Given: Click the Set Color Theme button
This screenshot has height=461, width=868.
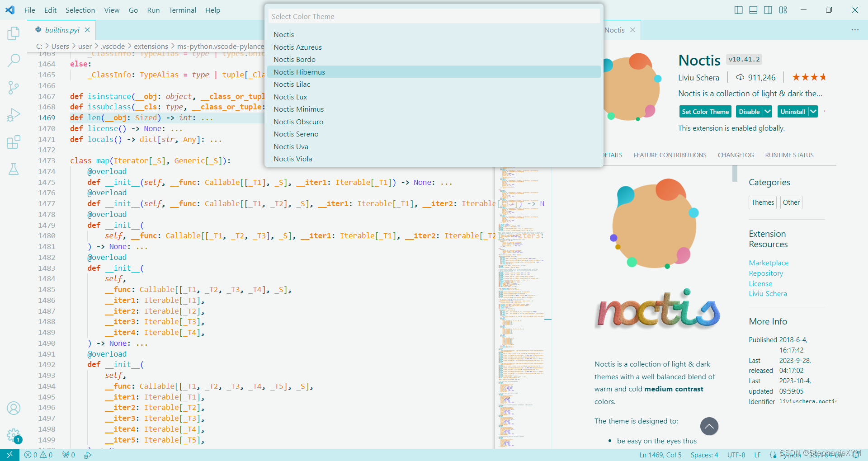Looking at the screenshot, I should click(x=705, y=112).
